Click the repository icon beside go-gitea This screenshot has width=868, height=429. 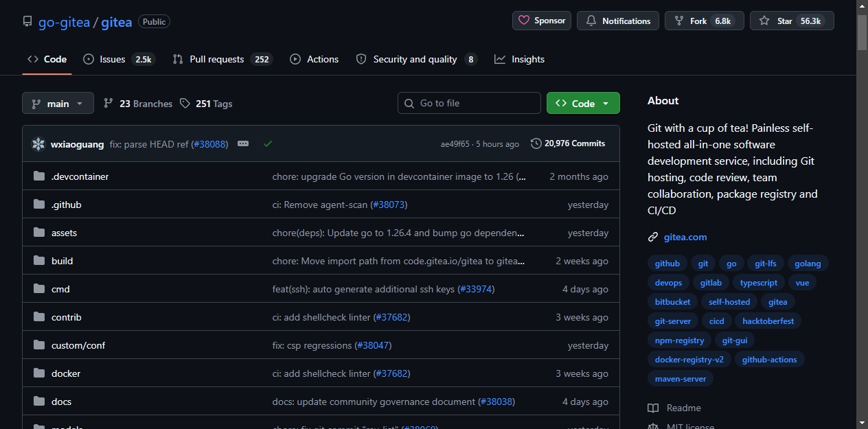point(27,22)
